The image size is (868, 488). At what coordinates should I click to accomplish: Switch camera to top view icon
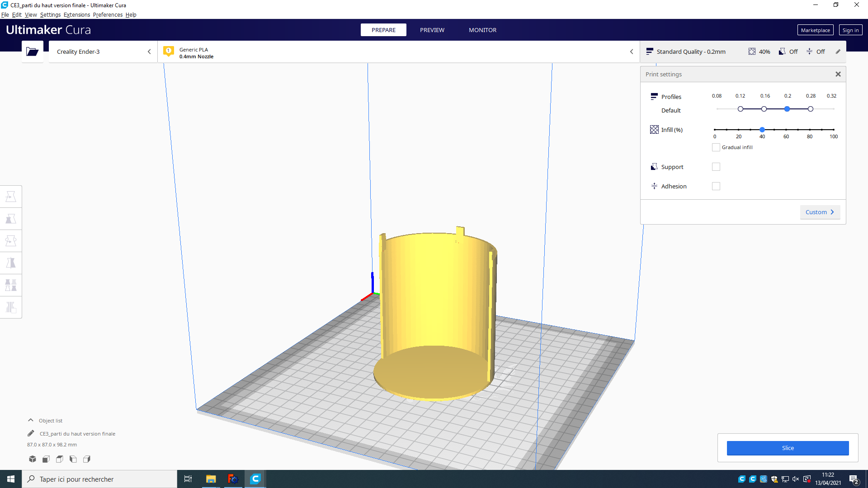tap(60, 459)
